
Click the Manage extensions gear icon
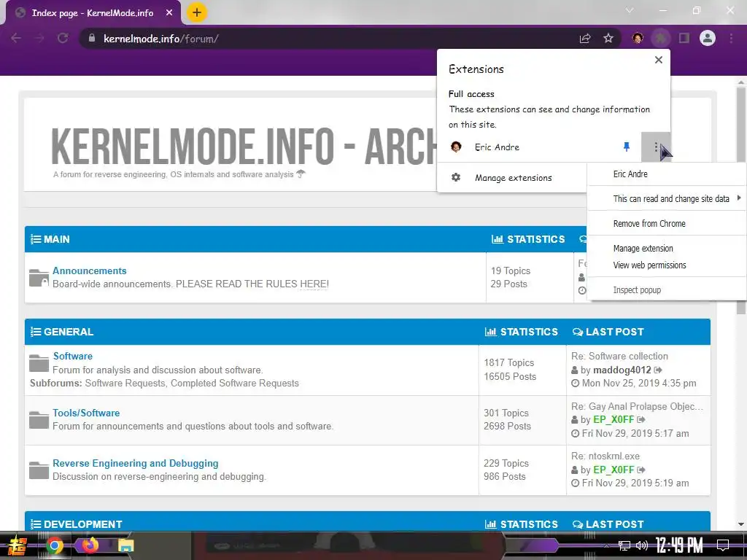point(456,177)
